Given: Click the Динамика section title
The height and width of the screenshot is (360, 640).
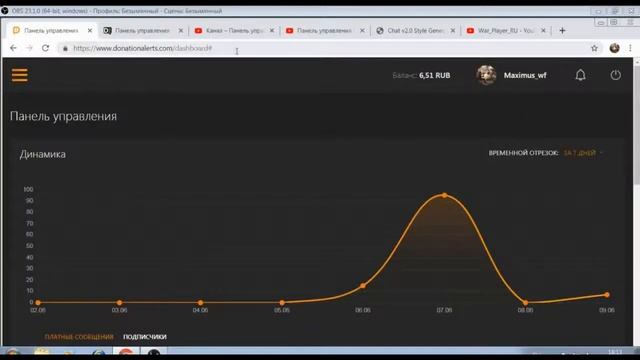Looking at the screenshot, I should pyautogui.click(x=42, y=154).
